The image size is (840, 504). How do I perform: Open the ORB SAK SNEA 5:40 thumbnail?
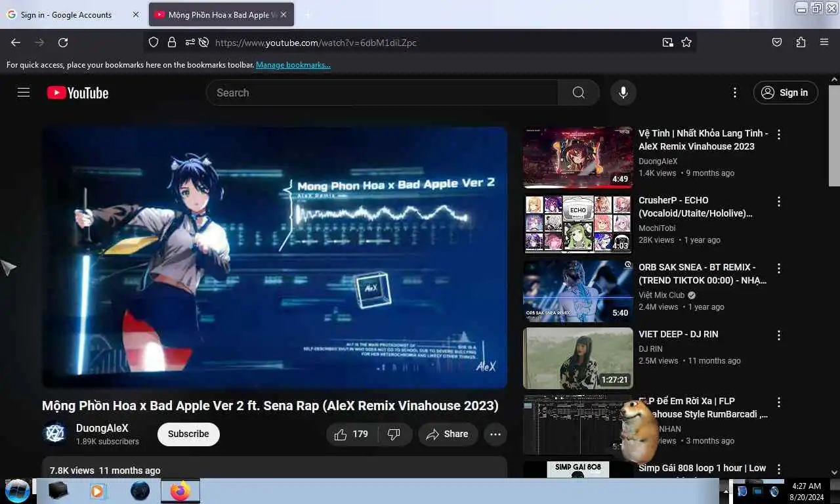578,291
